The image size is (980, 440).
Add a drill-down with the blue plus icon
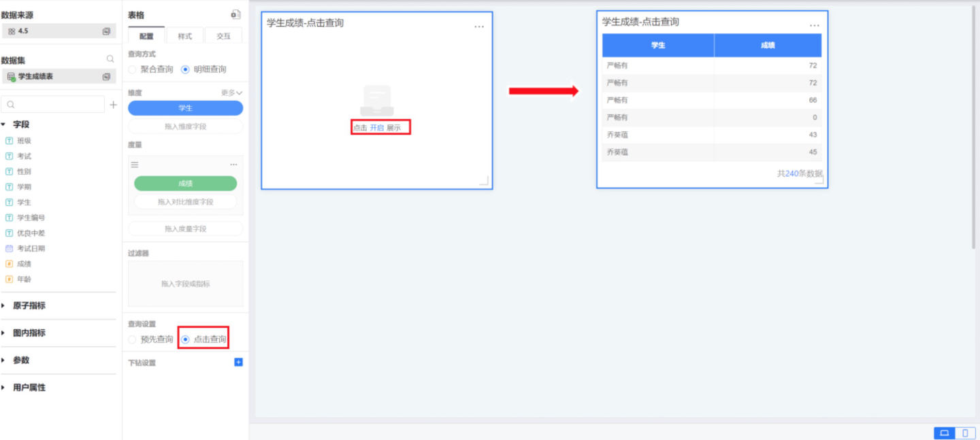(x=238, y=362)
